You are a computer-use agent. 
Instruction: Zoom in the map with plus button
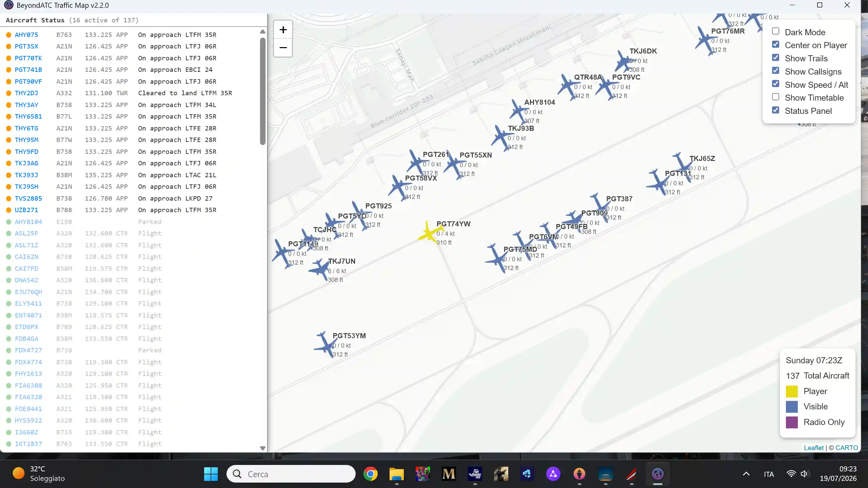[283, 30]
